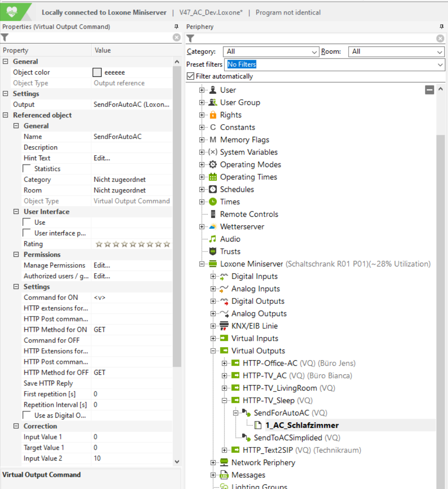Select the green Times clock icon
Image resolution: width=448 pixels, height=489 pixels.
pos(213,202)
